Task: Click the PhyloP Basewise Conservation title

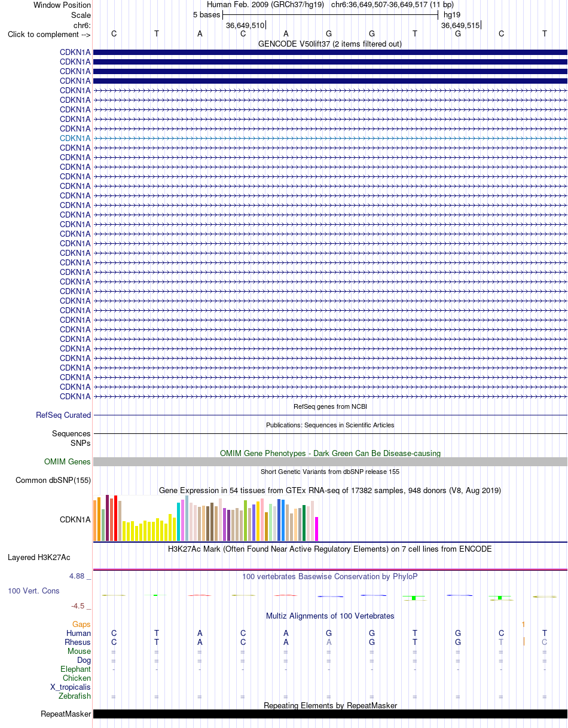Action: click(330, 576)
